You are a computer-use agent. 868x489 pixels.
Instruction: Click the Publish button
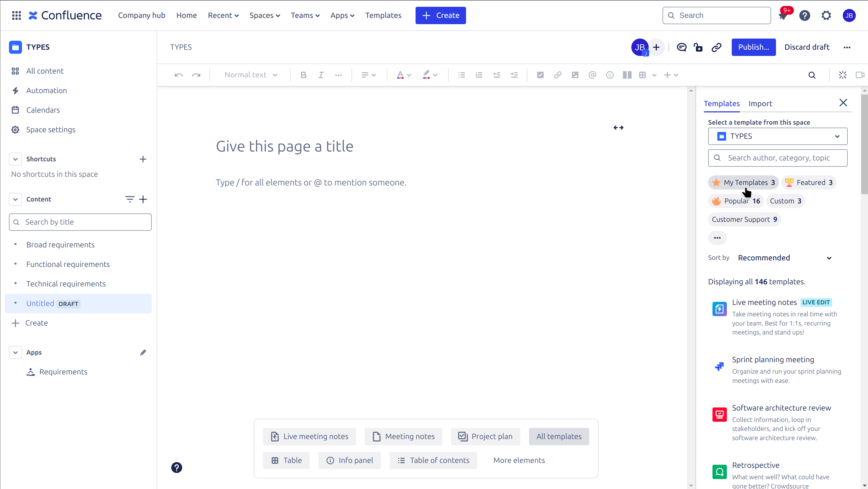[x=753, y=47]
